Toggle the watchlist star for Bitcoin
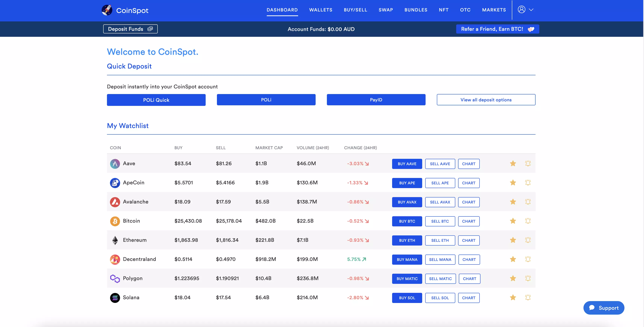 click(513, 221)
